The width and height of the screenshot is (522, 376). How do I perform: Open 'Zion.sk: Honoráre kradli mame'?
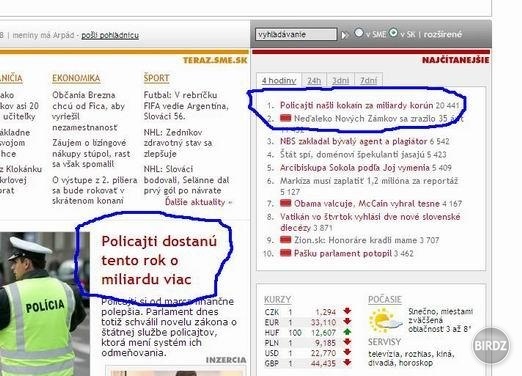[355, 240]
